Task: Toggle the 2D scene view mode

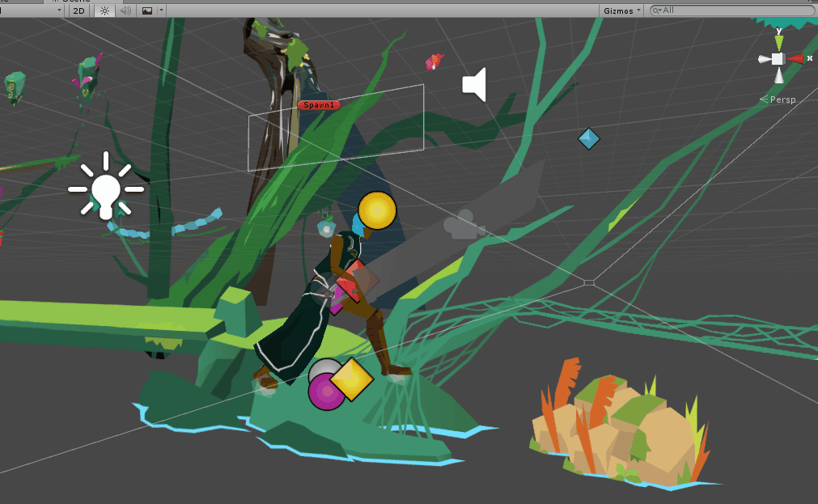Action: (78, 11)
